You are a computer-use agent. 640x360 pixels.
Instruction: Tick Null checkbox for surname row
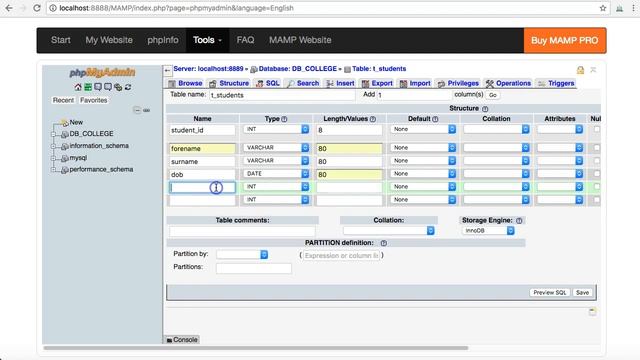[x=597, y=161]
